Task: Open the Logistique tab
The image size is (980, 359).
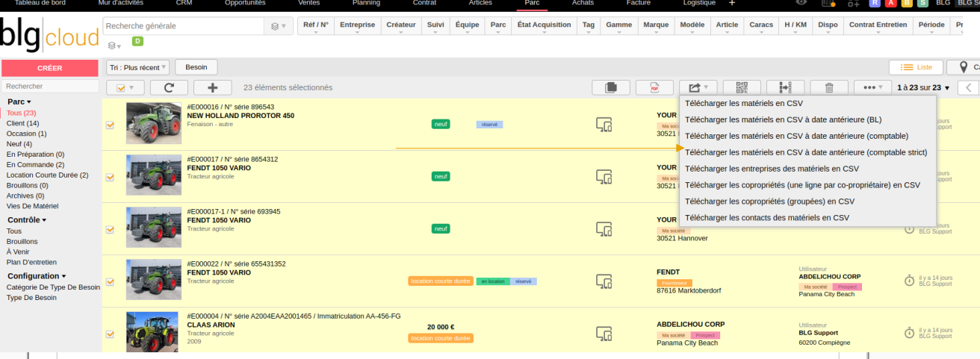Action: pos(699,3)
